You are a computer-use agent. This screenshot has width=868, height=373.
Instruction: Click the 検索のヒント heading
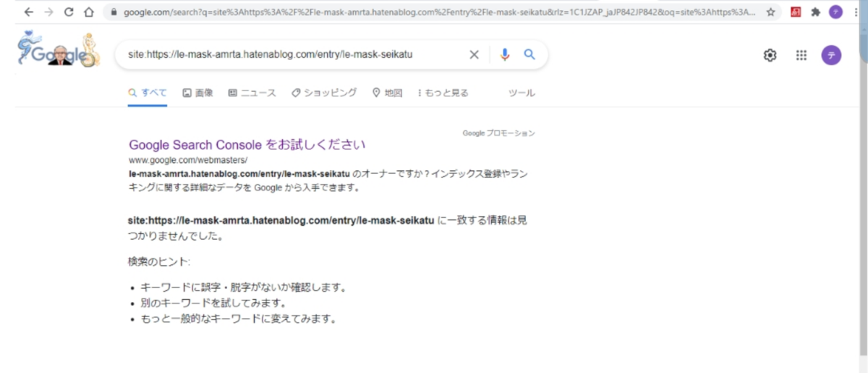pos(159,261)
